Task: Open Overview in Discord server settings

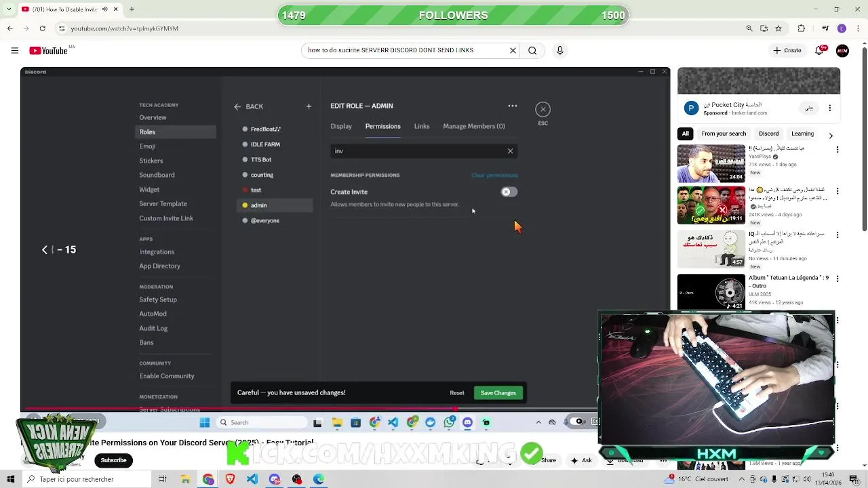Action: [153, 117]
